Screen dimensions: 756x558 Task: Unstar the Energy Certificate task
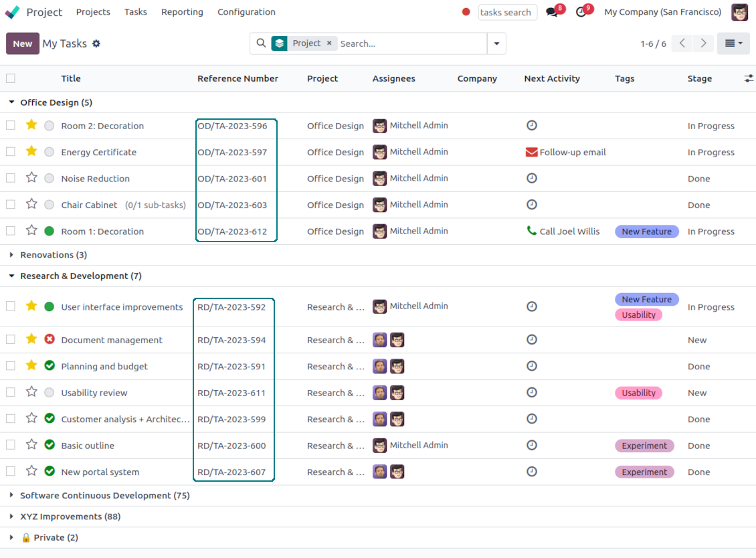pyautogui.click(x=31, y=152)
